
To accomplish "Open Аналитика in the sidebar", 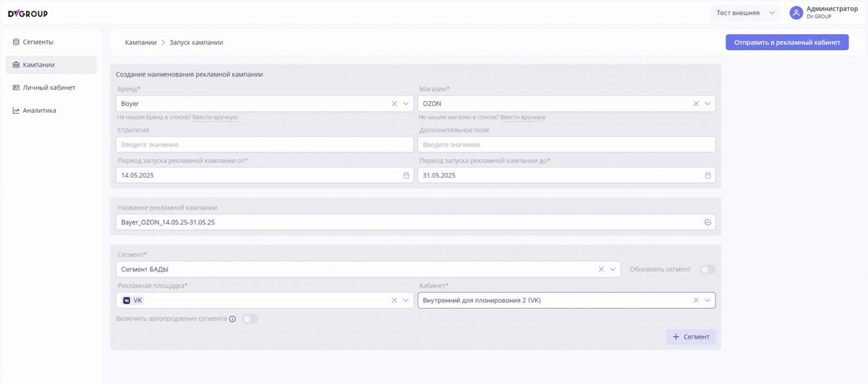I will [51, 110].
